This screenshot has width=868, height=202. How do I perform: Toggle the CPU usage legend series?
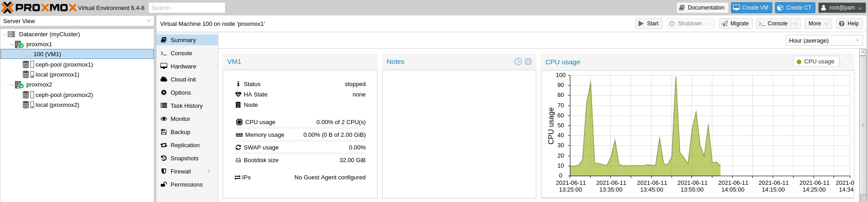click(816, 62)
